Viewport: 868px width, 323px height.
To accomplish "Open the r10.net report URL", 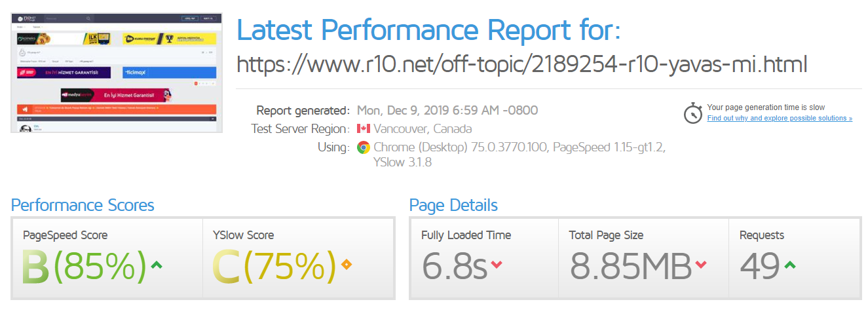I will [521, 64].
